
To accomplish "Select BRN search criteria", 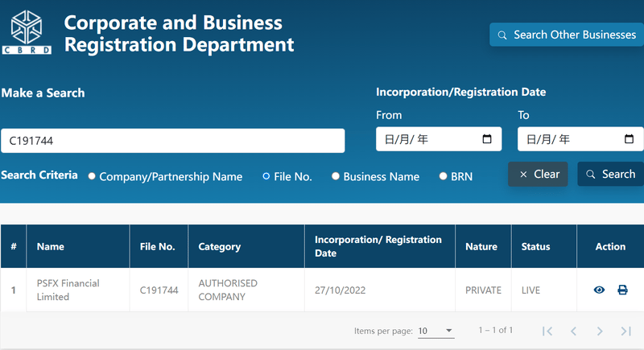I will tap(443, 176).
